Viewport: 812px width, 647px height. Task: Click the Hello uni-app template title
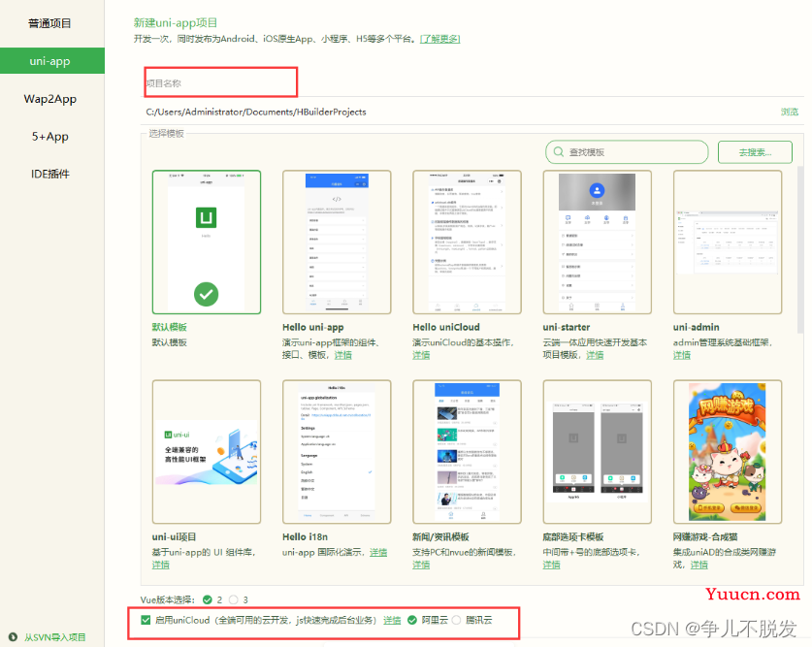coord(312,327)
